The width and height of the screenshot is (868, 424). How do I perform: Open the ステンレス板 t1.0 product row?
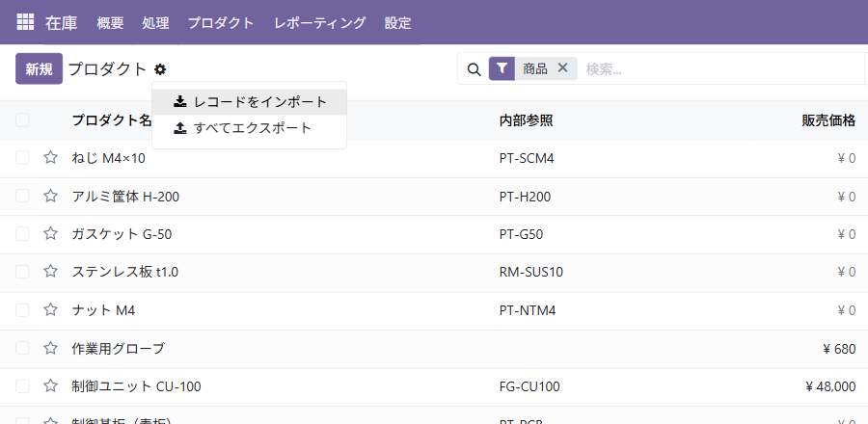(434, 272)
